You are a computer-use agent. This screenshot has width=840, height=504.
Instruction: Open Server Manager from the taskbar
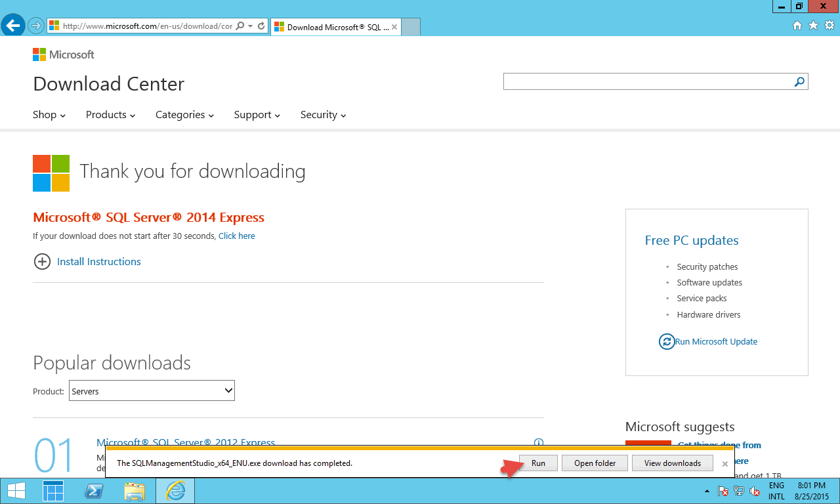pos(53,491)
